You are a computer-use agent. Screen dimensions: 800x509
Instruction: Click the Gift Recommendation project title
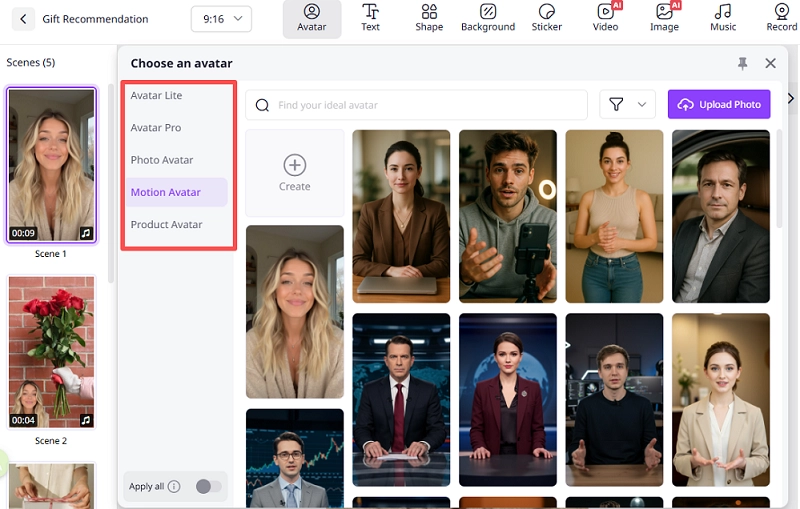(x=95, y=19)
